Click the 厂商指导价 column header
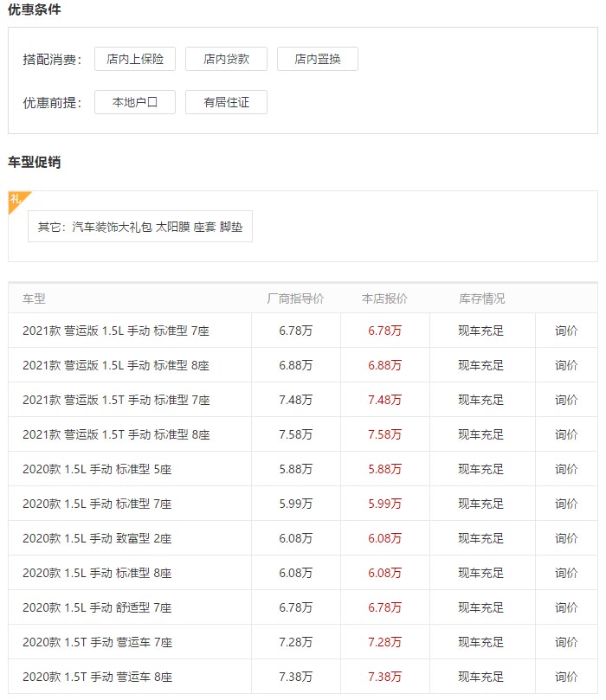The image size is (606, 700). point(295,299)
